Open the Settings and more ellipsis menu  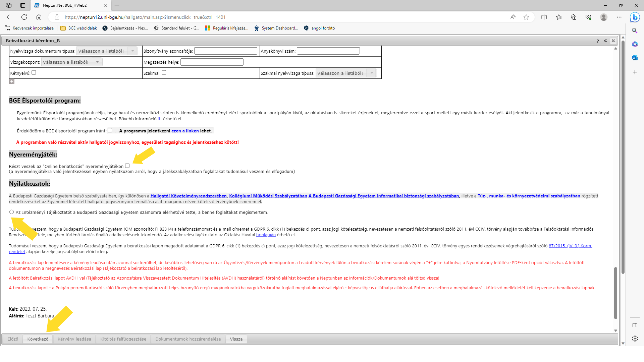pos(619,17)
